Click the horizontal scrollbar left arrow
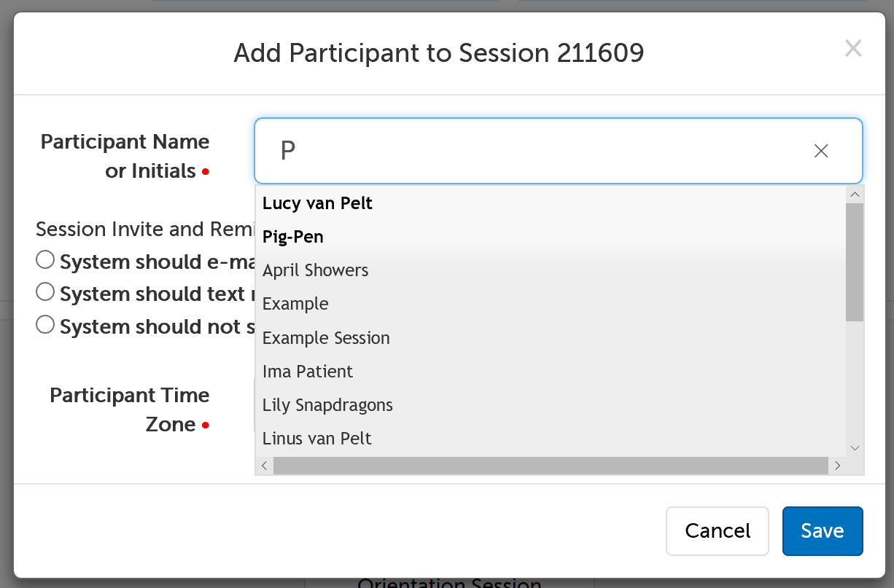Image resolution: width=894 pixels, height=588 pixels. click(x=263, y=465)
